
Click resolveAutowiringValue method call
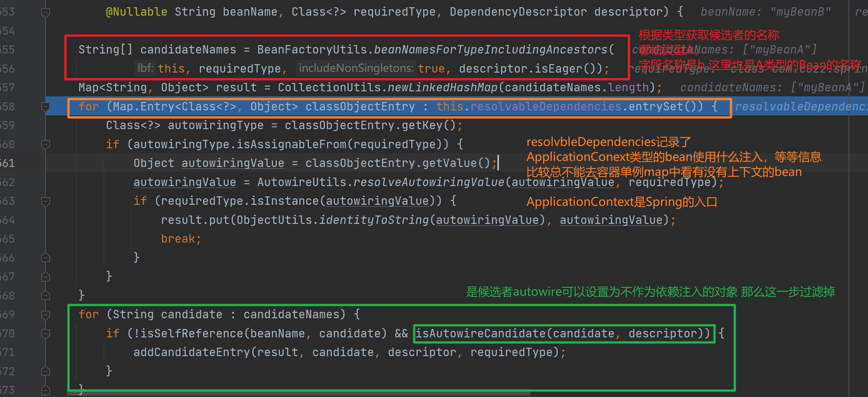click(429, 182)
